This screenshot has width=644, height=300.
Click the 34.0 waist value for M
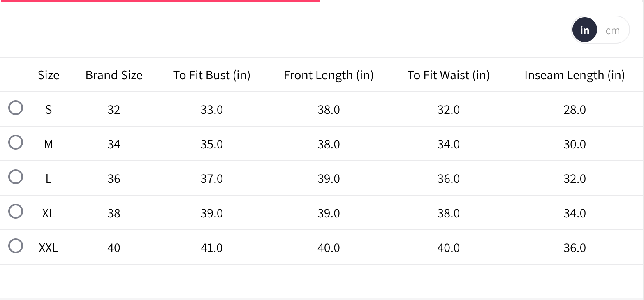coord(448,144)
